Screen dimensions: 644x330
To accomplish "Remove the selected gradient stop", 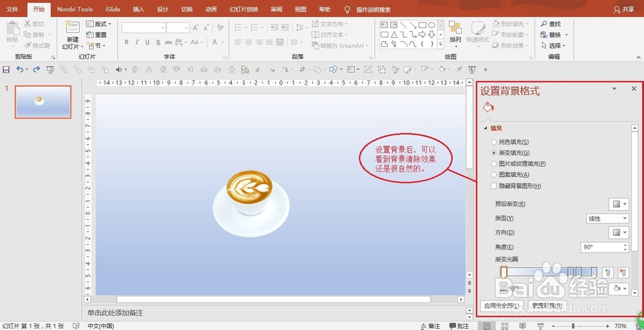I will 623,272.
